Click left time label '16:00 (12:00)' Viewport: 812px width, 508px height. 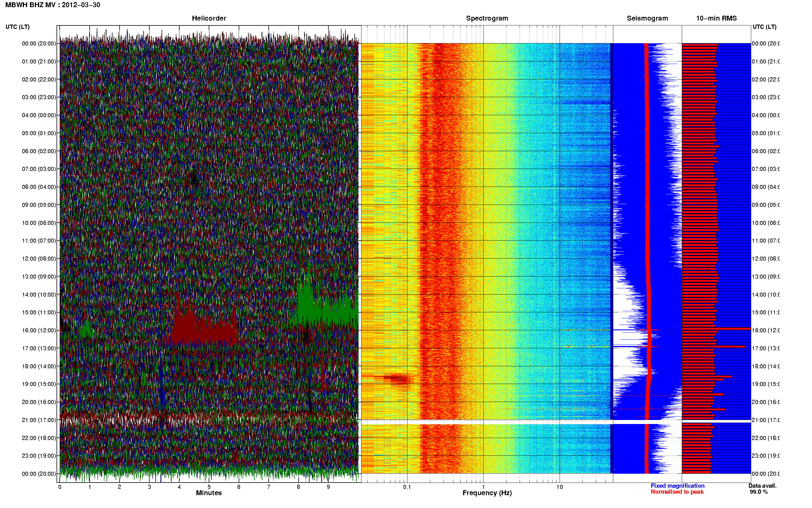(39, 330)
